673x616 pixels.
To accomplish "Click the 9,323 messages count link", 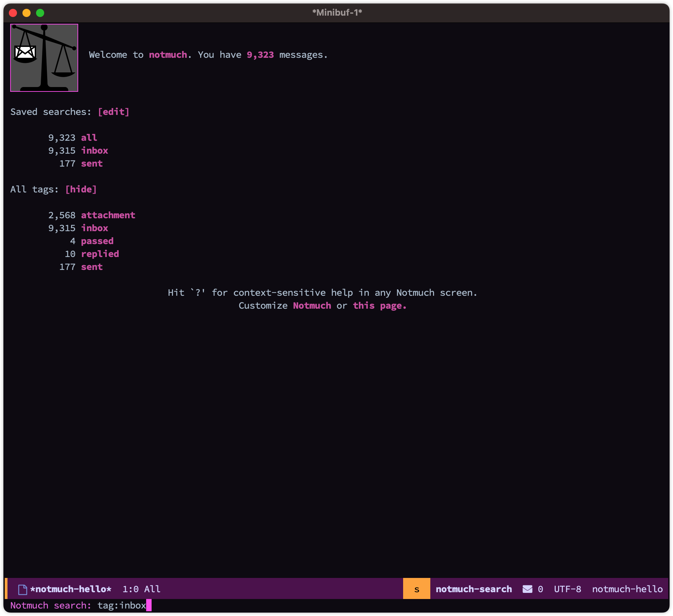I will point(260,55).
